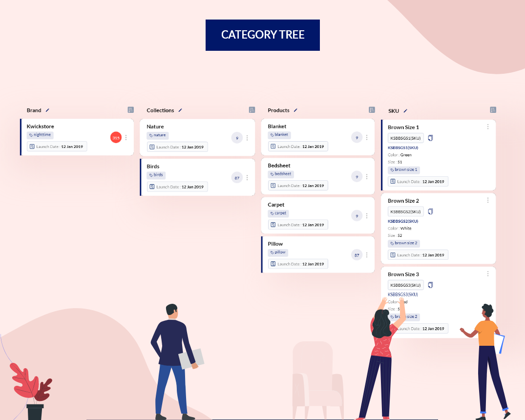The width and height of the screenshot is (525, 420).
Task: Click the red 315 count badge on Kwickstore
Action: pos(116,137)
